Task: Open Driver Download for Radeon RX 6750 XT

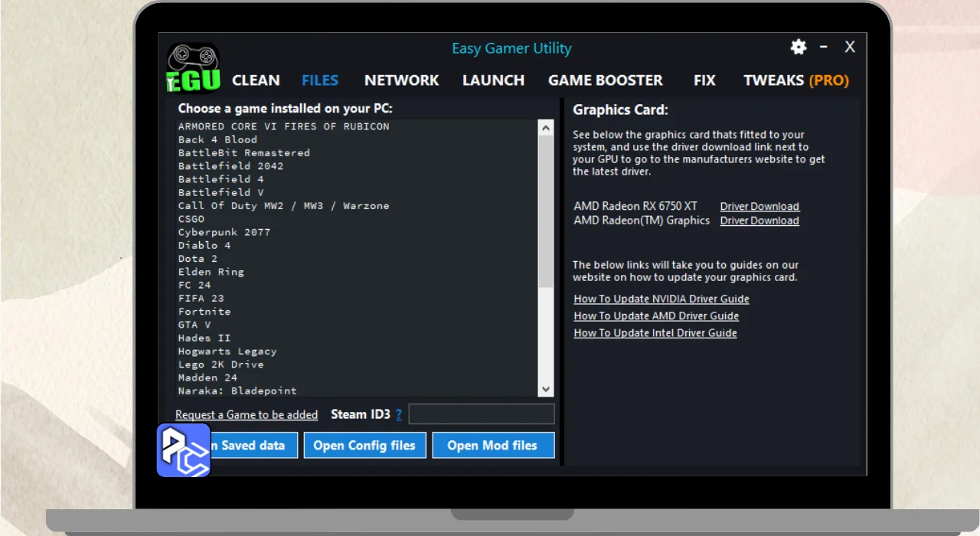Action: 759,206
